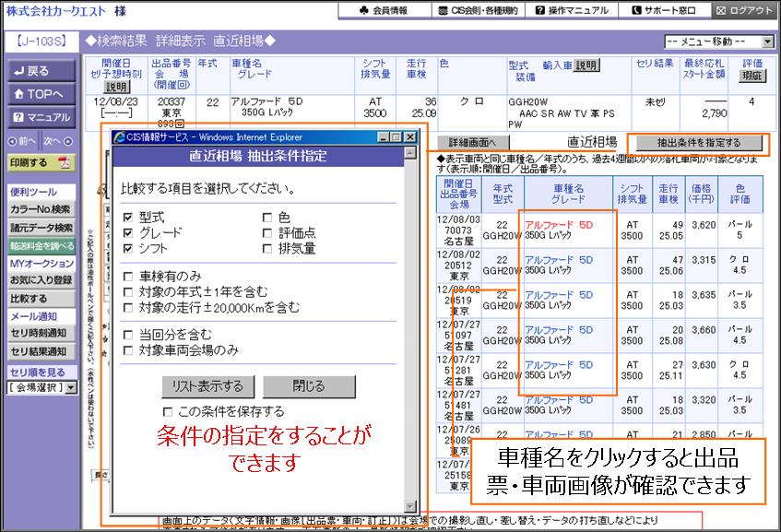The width and height of the screenshot is (781, 532).
Task: Go to TOPへ in sidebar
Action: tap(41, 94)
